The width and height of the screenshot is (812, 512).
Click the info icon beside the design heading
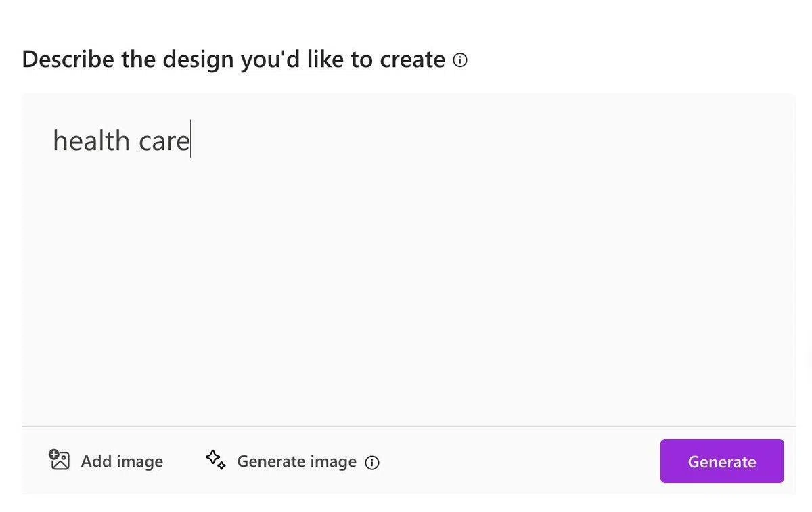pyautogui.click(x=460, y=60)
